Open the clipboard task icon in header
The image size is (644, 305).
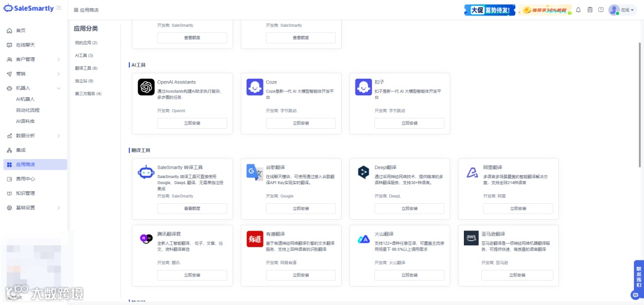pyautogui.click(x=590, y=10)
